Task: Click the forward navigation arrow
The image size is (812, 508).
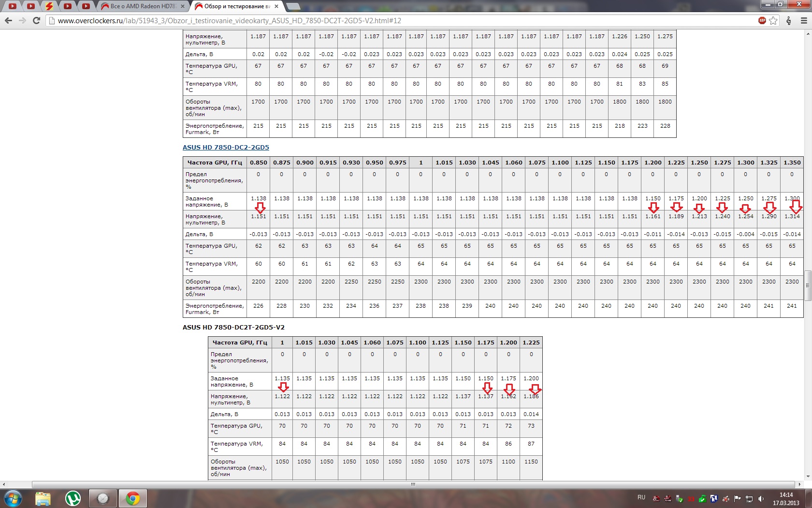Action: click(x=22, y=20)
